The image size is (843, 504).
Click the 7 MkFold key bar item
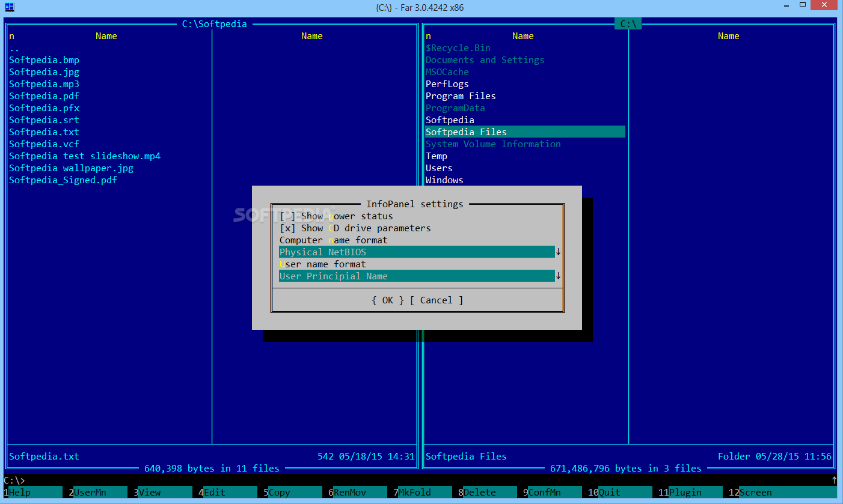click(x=423, y=493)
